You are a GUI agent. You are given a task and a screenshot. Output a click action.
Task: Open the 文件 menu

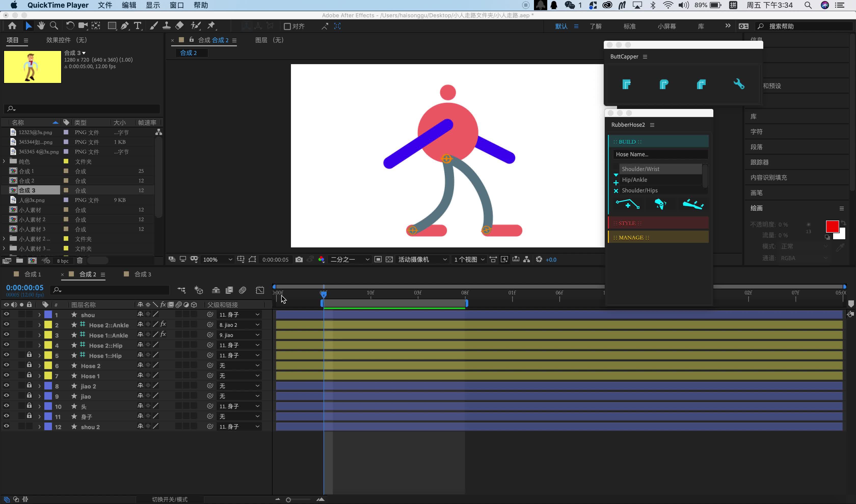point(105,5)
